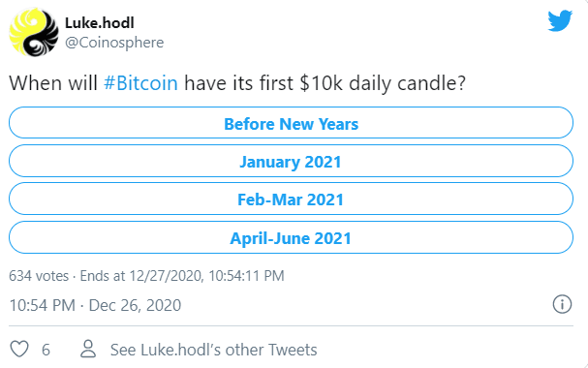
Task: Pick April-June 2021 in the poll
Action: (291, 237)
